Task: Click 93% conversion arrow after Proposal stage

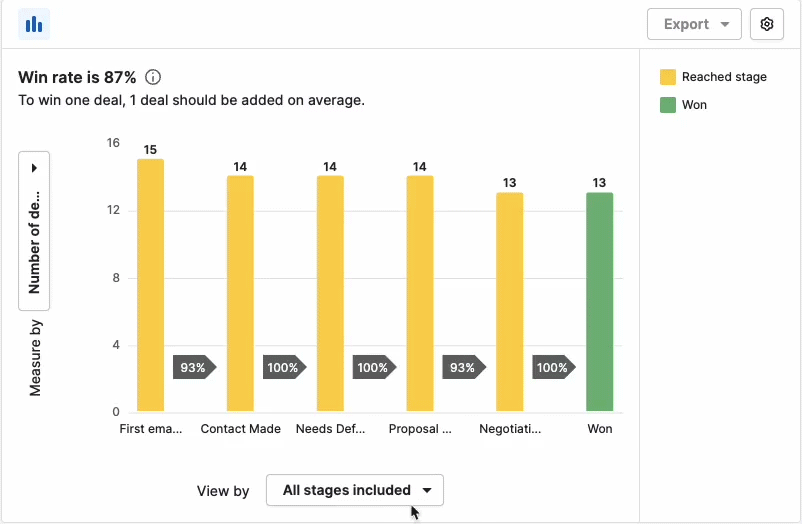Action: [464, 367]
